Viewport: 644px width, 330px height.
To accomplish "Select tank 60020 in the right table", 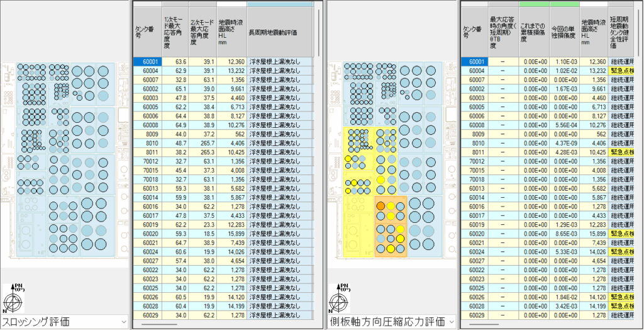I will (474, 234).
